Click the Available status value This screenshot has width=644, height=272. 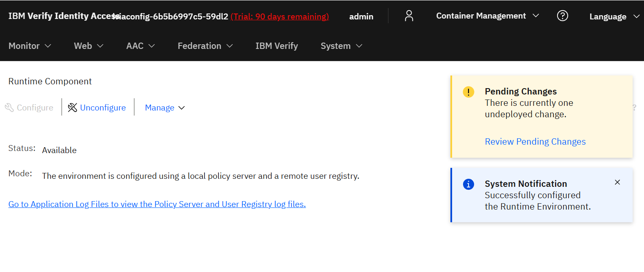(x=59, y=150)
